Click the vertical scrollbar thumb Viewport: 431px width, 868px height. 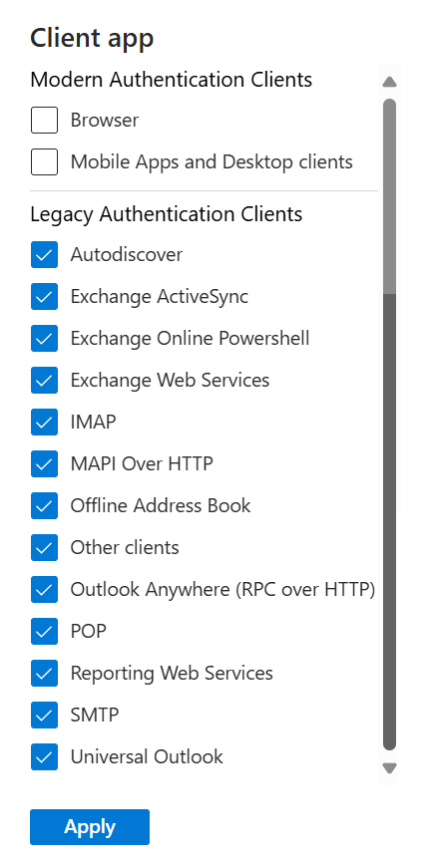pyautogui.click(x=389, y=196)
